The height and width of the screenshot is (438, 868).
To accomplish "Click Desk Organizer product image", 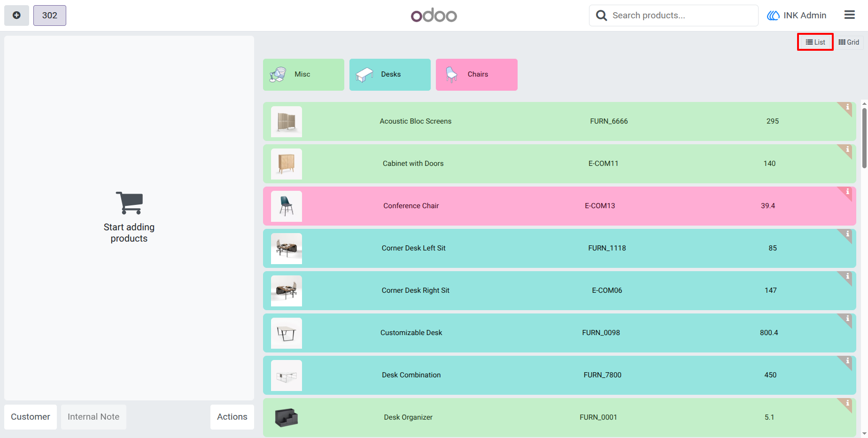I will [287, 418].
